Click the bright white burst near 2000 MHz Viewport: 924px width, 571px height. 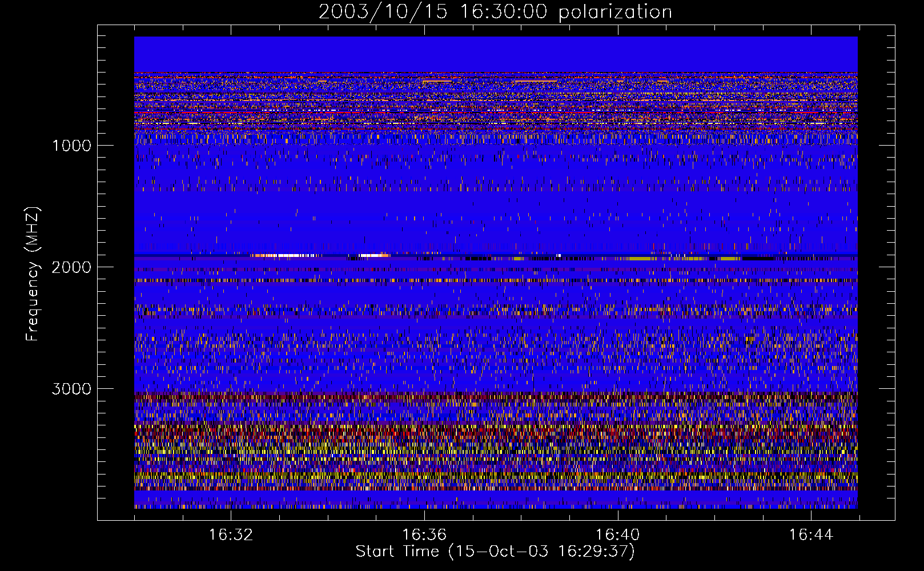tap(286, 256)
